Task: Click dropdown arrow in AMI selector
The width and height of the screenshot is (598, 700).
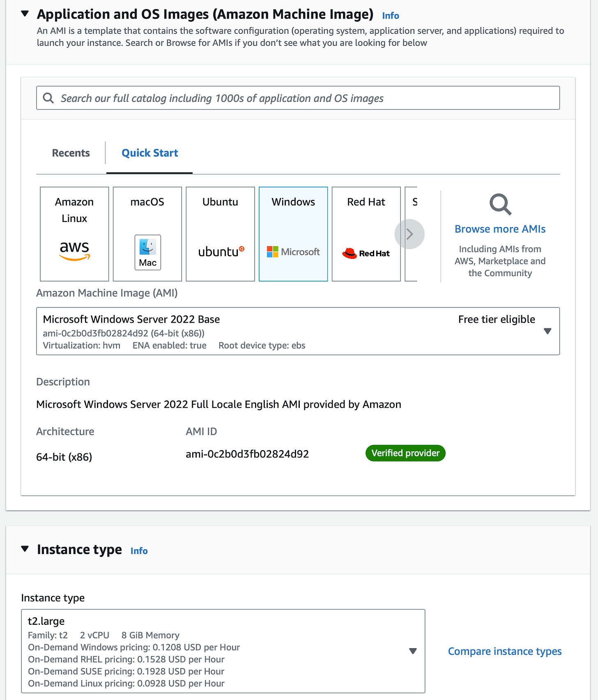Action: pos(547,331)
